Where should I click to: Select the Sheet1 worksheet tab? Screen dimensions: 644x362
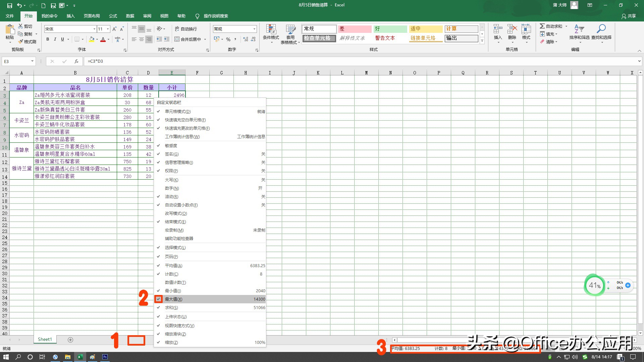[x=45, y=340]
